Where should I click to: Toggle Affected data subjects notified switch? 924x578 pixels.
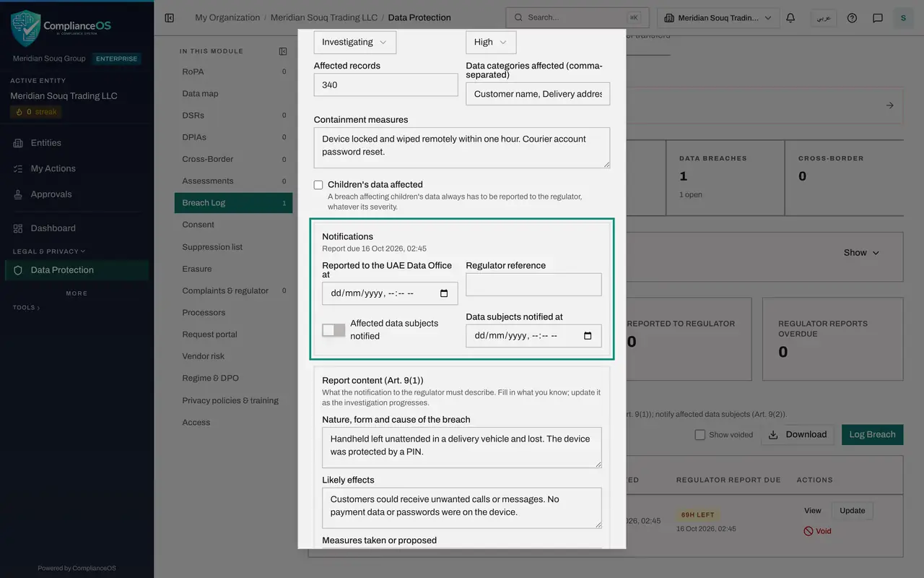click(334, 330)
